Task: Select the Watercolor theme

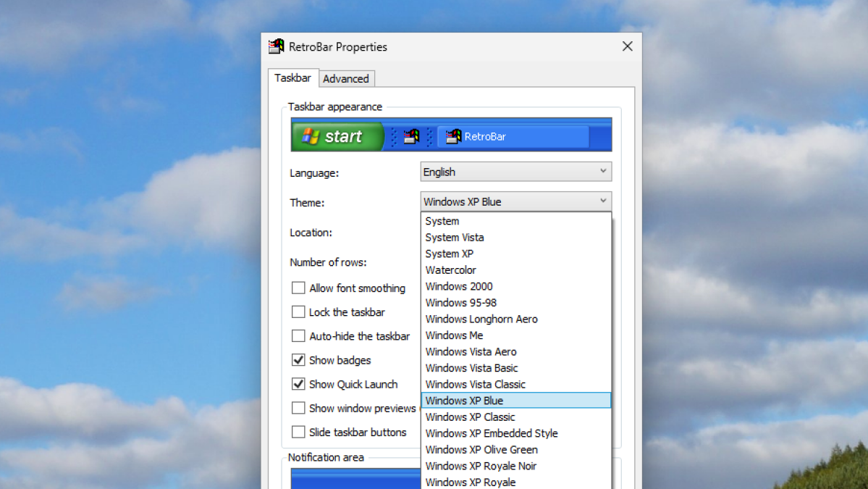Action: coord(516,269)
